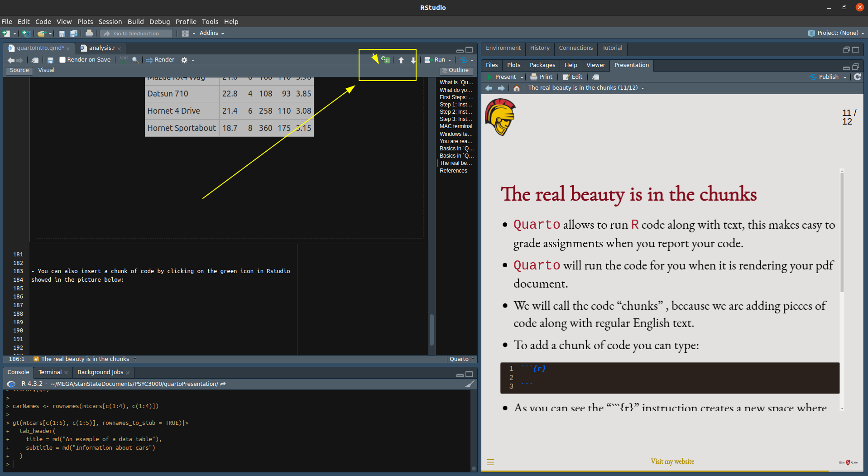Viewport: 868px width, 476px height.
Task: Open the slide menu hamburger icon
Action: tap(490, 462)
